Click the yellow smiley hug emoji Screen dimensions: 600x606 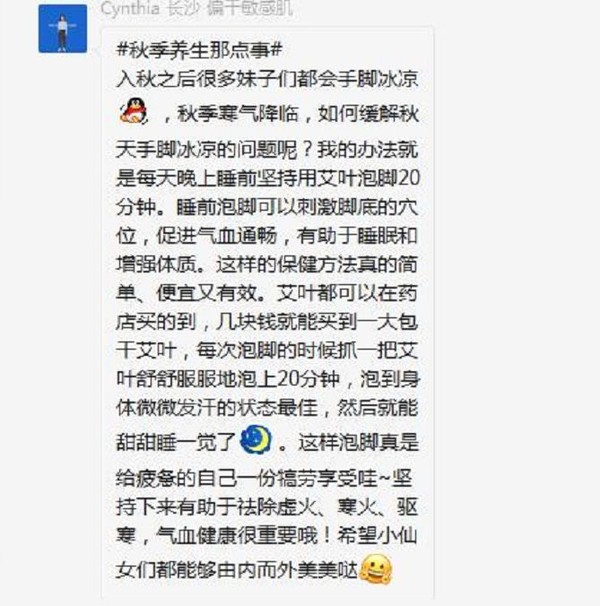point(376,569)
